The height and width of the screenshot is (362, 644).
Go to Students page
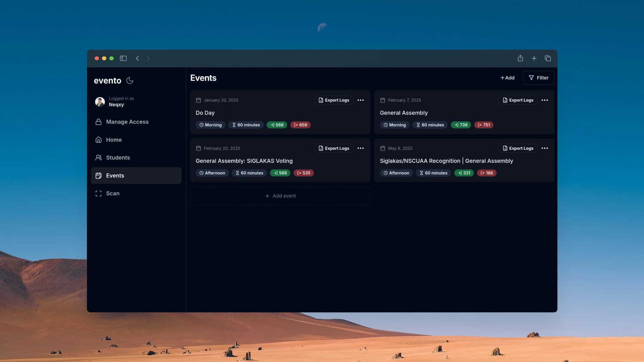pos(118,158)
